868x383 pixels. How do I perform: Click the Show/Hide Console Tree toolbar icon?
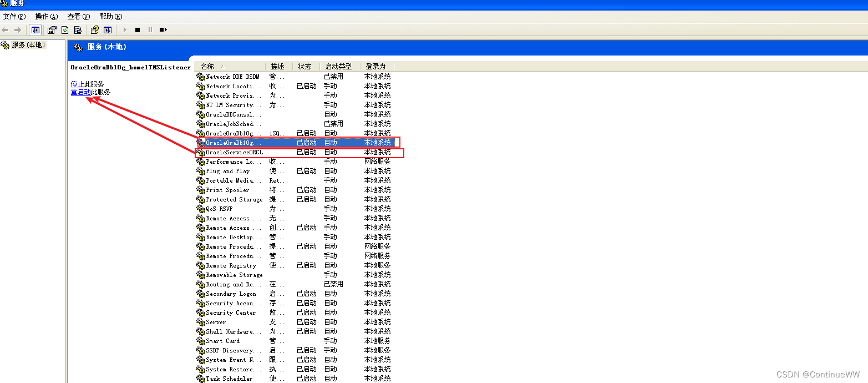coord(35,30)
